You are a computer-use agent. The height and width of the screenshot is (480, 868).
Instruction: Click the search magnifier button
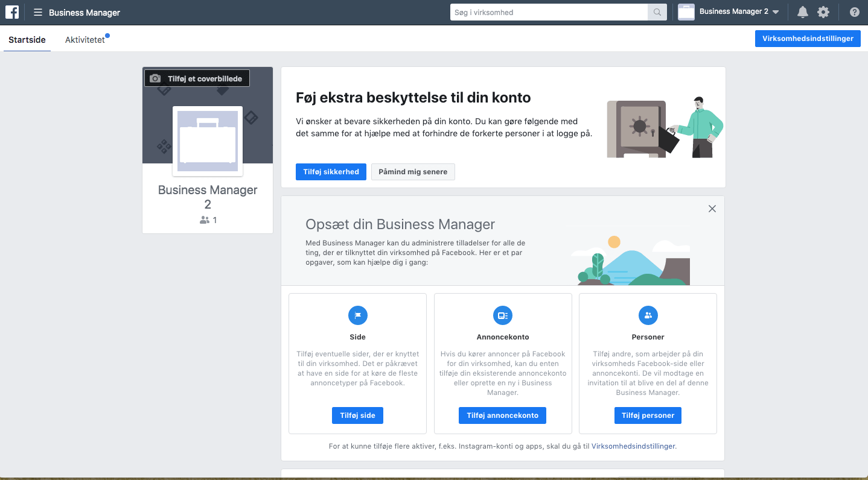click(x=657, y=12)
